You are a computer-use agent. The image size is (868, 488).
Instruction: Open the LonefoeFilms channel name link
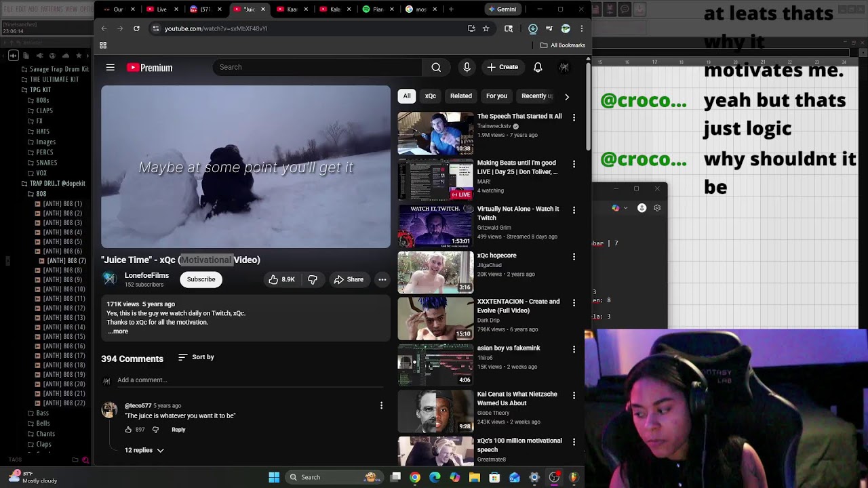coord(146,276)
